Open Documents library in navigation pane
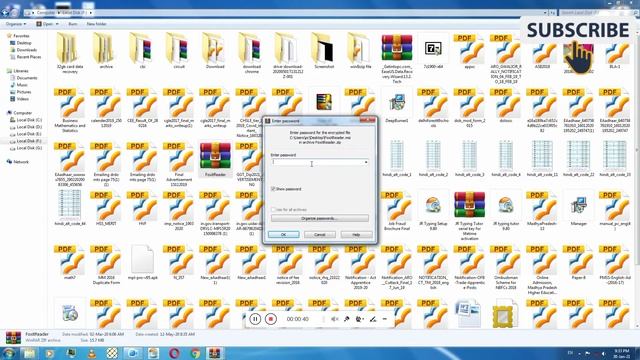Viewport: 640px width, 360px height. [x=27, y=78]
